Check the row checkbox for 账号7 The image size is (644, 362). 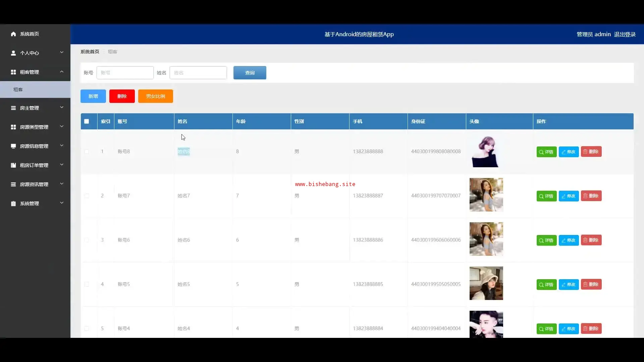tap(87, 196)
